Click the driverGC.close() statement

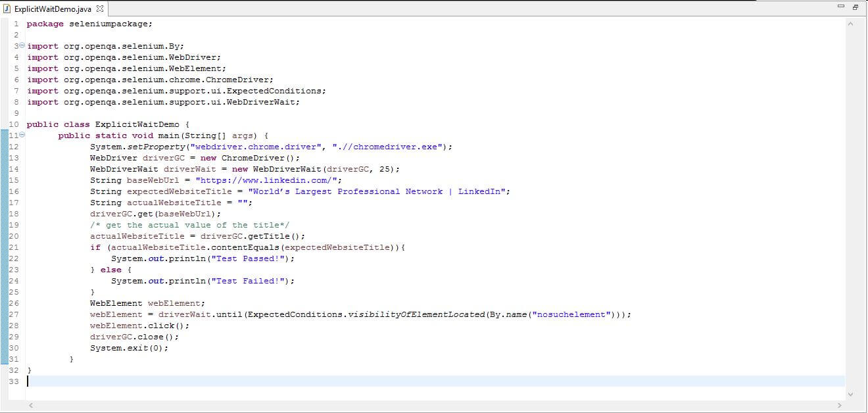[x=135, y=337]
